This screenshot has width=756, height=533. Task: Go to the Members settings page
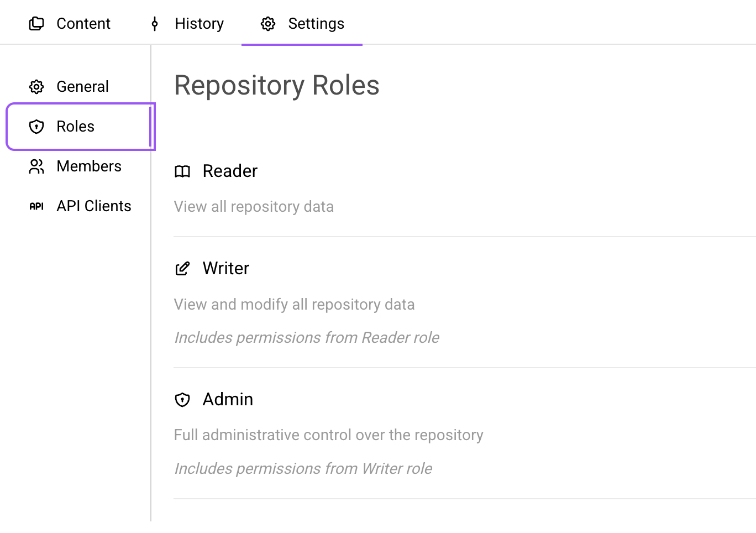pyautogui.click(x=89, y=166)
